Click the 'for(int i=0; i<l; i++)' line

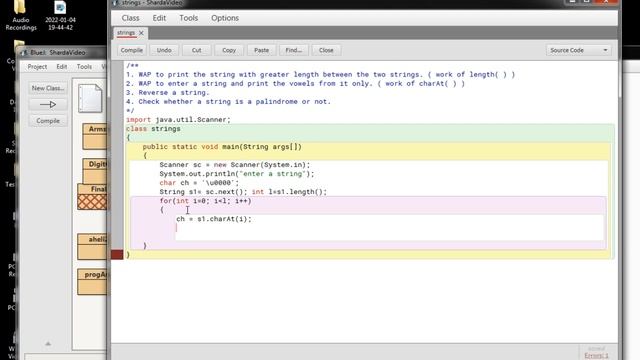click(x=206, y=201)
